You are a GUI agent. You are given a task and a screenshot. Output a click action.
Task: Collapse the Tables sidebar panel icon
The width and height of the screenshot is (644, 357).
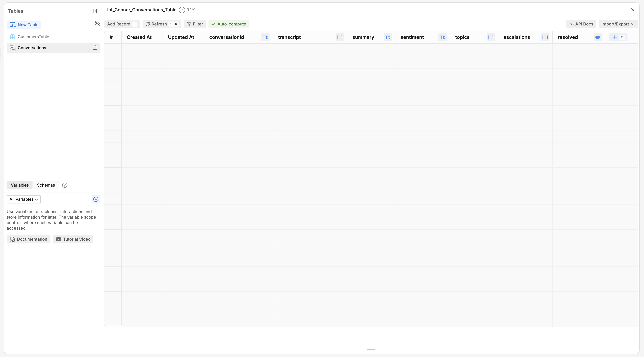96,11
